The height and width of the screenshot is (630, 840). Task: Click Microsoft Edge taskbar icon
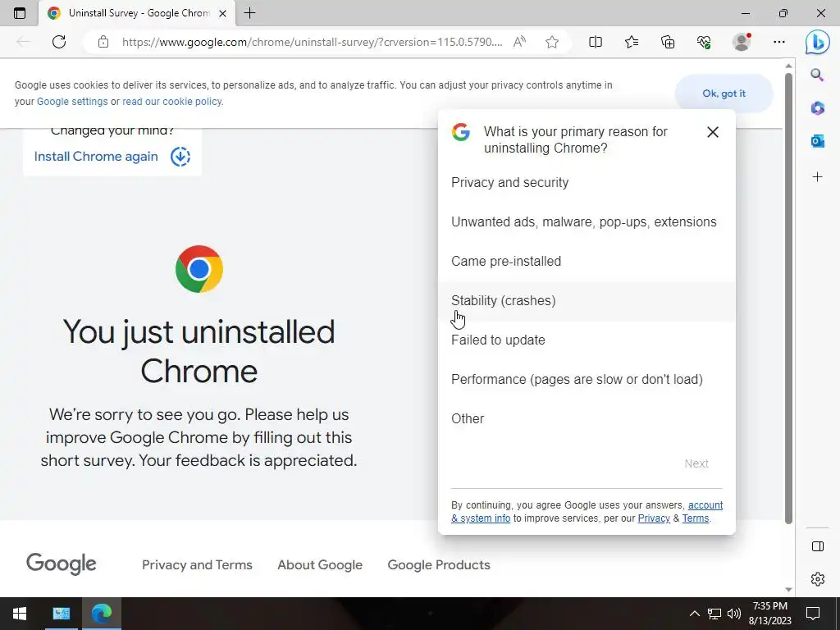[101, 614]
